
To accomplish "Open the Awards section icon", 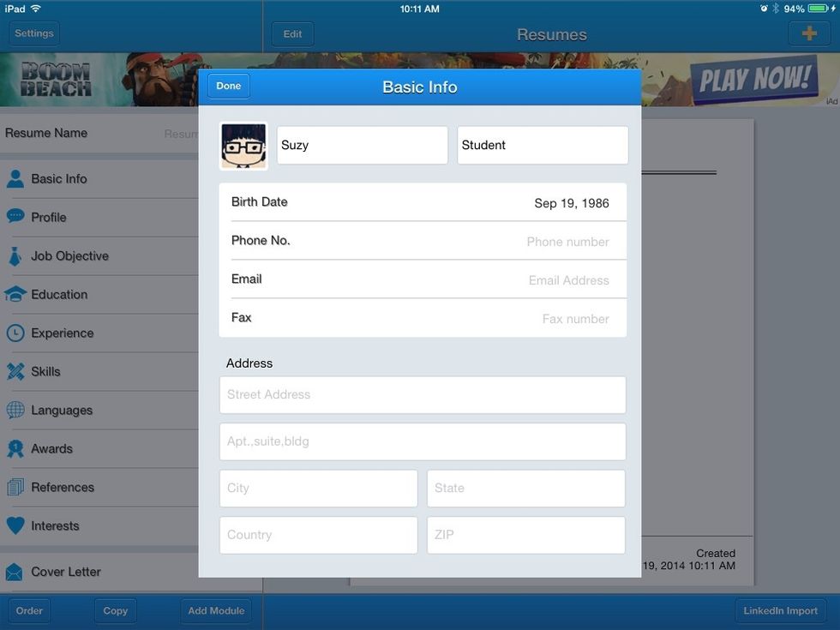I will point(17,448).
